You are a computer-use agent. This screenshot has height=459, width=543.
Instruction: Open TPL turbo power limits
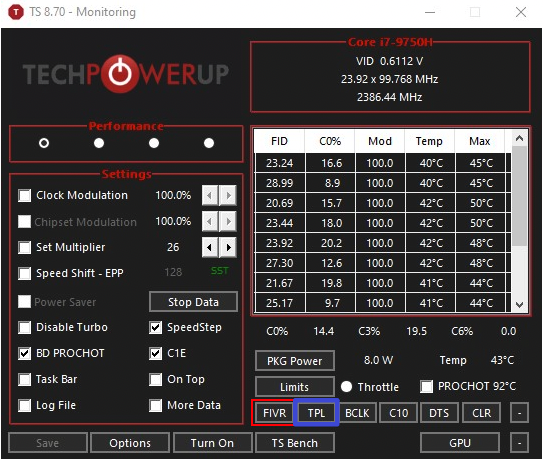pyautogui.click(x=316, y=413)
